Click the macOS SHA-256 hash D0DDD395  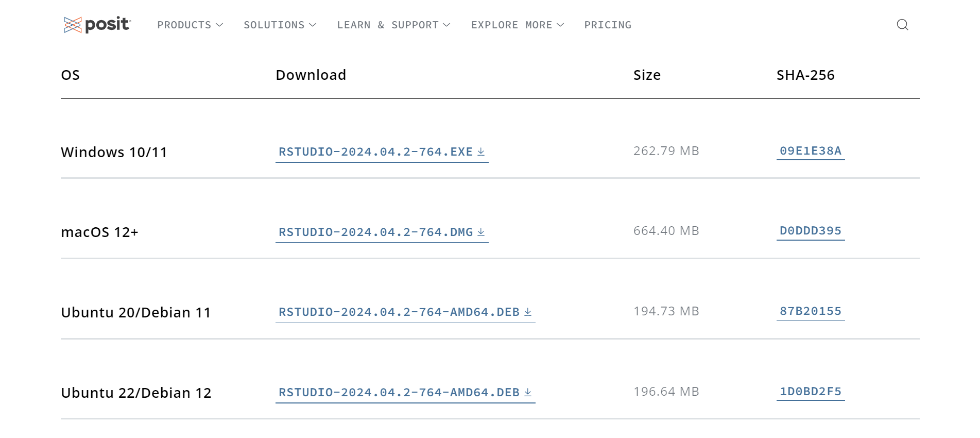click(811, 231)
